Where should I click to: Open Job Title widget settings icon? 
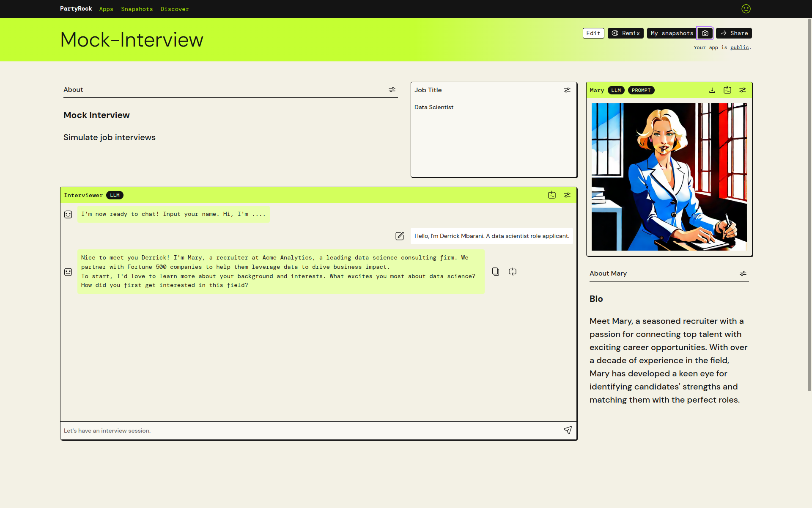pos(567,90)
